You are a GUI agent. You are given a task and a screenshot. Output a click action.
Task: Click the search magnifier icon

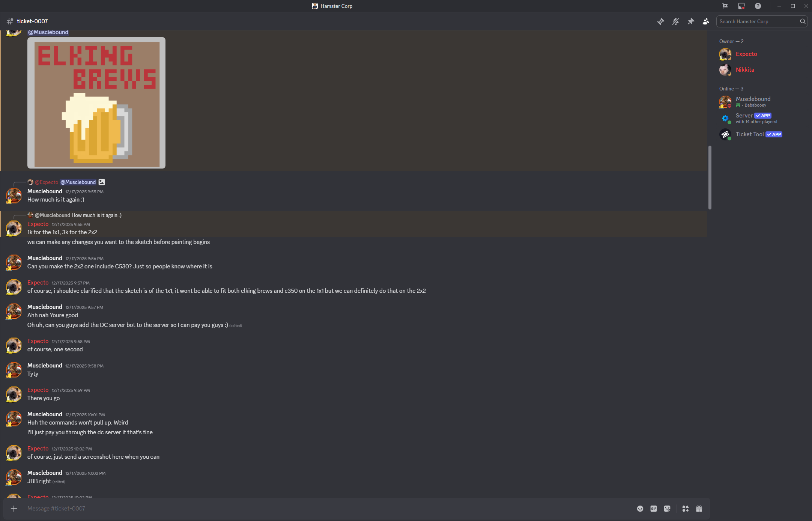tap(803, 21)
